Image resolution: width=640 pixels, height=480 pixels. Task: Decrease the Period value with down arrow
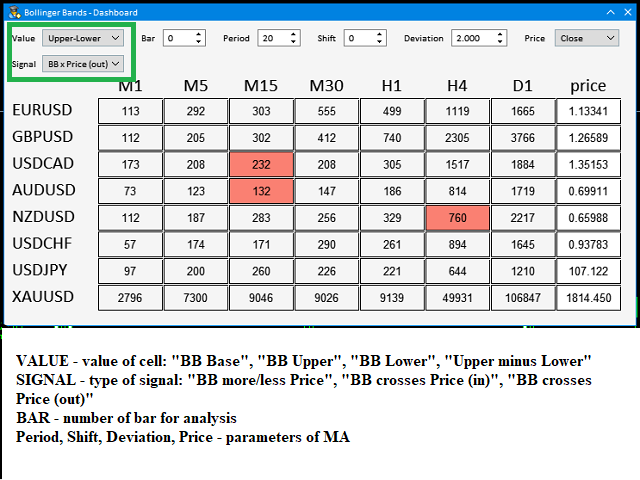[x=293, y=42]
